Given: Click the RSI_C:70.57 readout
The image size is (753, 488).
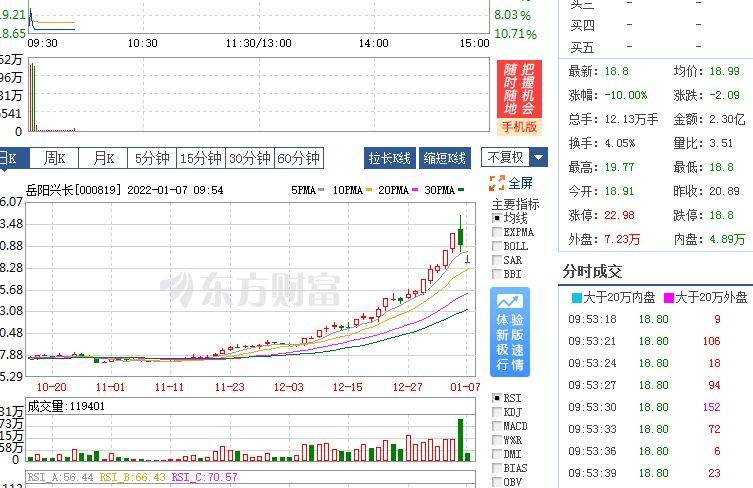Looking at the screenshot, I should coord(205,477).
